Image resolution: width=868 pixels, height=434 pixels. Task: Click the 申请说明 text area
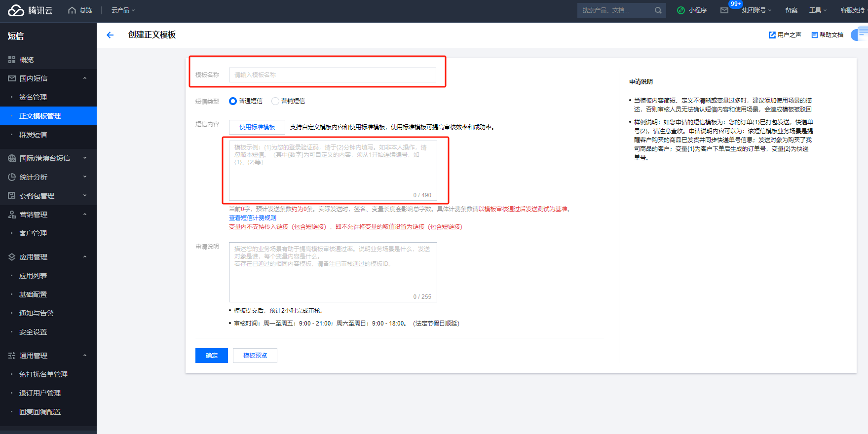pyautogui.click(x=333, y=272)
